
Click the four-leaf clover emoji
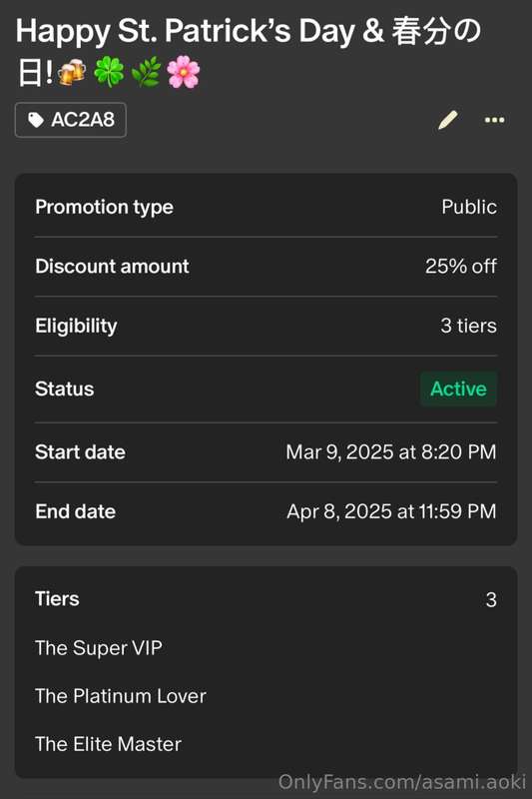(109, 72)
